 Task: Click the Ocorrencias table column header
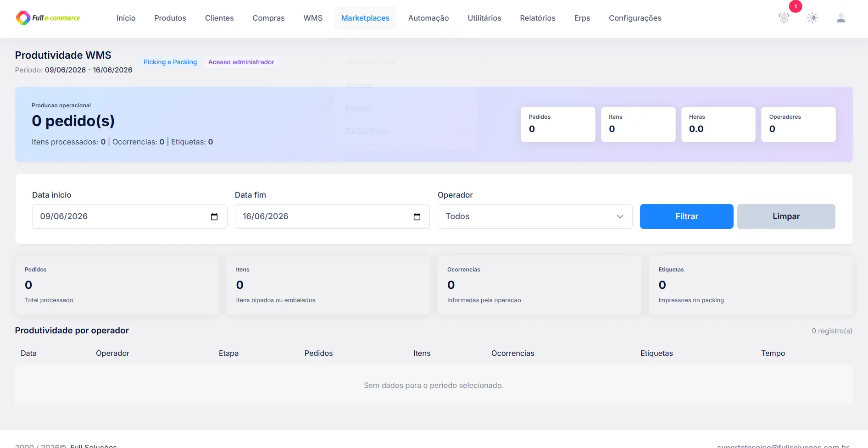[512, 353]
